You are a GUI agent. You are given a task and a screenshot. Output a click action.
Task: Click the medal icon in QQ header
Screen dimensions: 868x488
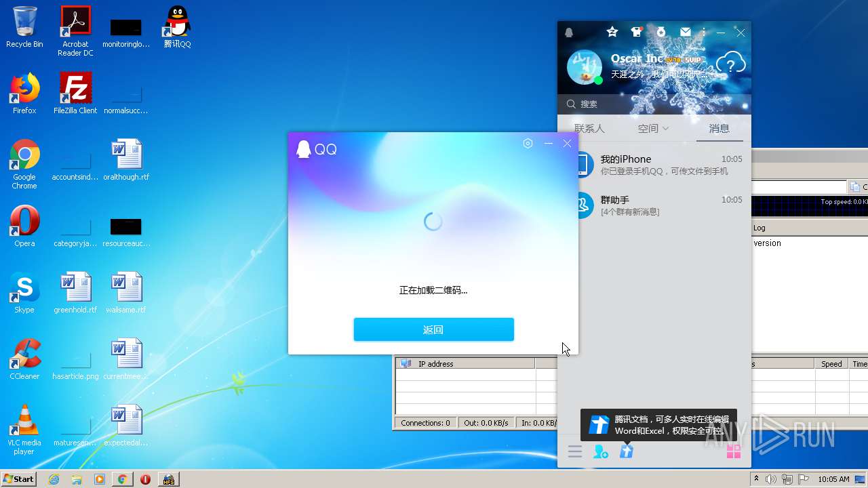click(661, 32)
